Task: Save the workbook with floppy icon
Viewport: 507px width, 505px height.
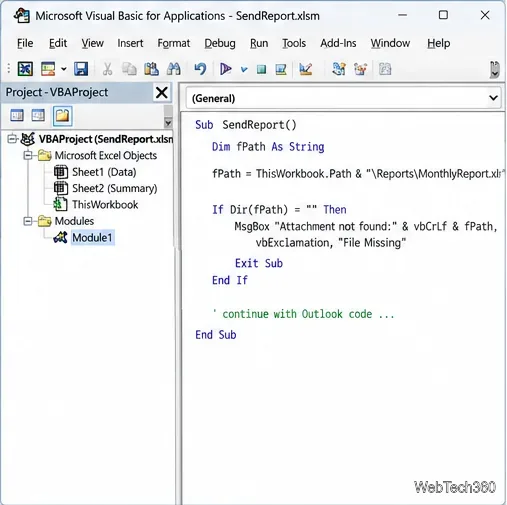Action: (x=81, y=69)
